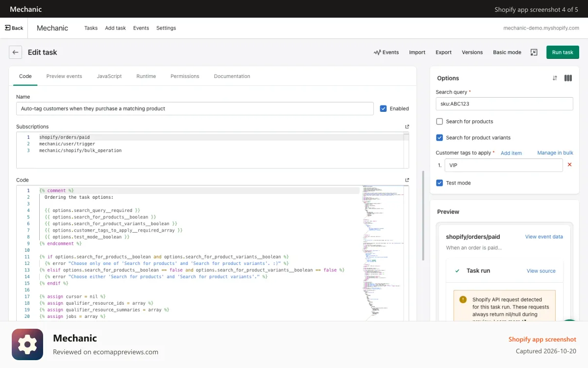Open Events with the activity icon
The image size is (588, 368).
click(x=386, y=52)
